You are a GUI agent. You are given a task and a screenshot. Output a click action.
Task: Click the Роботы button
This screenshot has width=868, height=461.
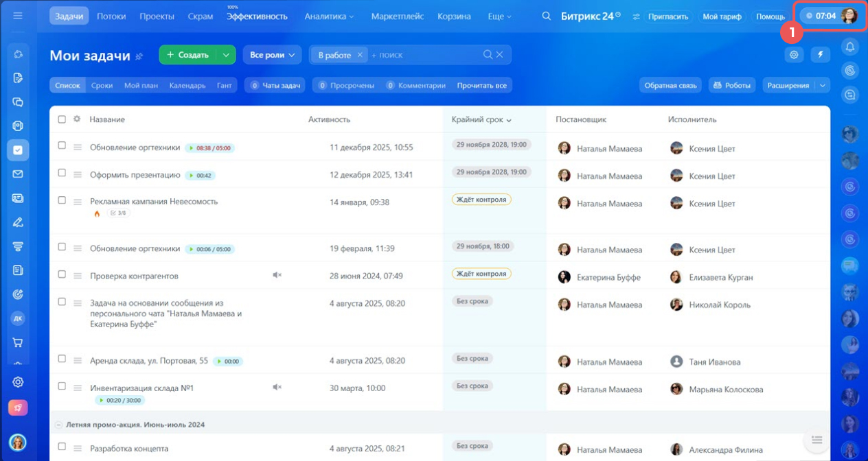pyautogui.click(x=731, y=86)
